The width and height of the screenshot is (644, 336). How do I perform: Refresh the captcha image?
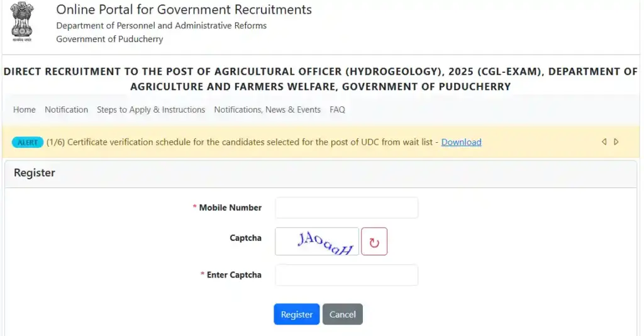coord(374,242)
